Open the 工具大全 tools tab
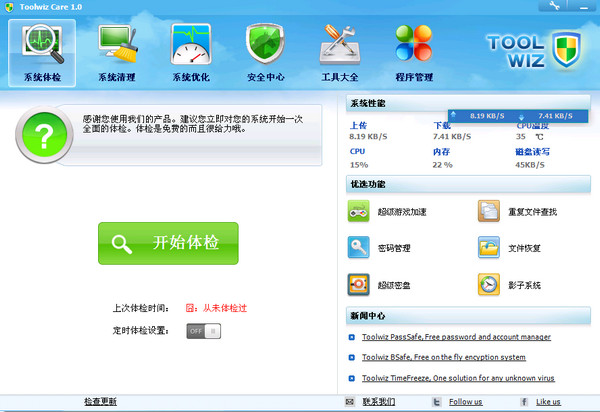Screen dimensions: 600x412 coord(340,53)
